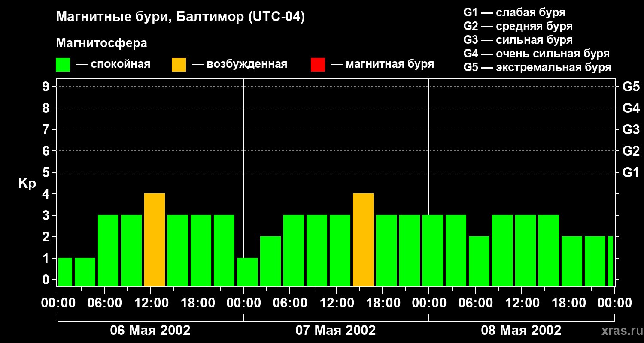This screenshot has width=644, height=343.
Task: Click the '07 Мая 2002' date label
Action: click(x=336, y=330)
